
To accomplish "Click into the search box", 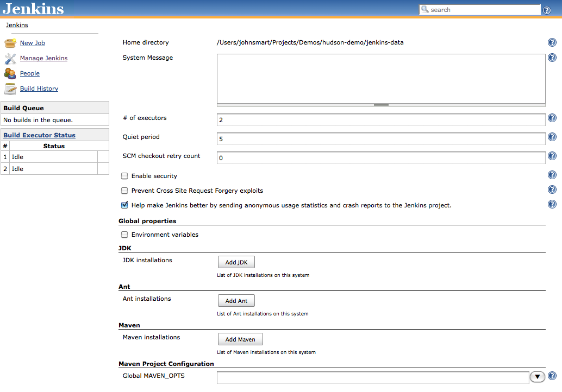I will [479, 10].
